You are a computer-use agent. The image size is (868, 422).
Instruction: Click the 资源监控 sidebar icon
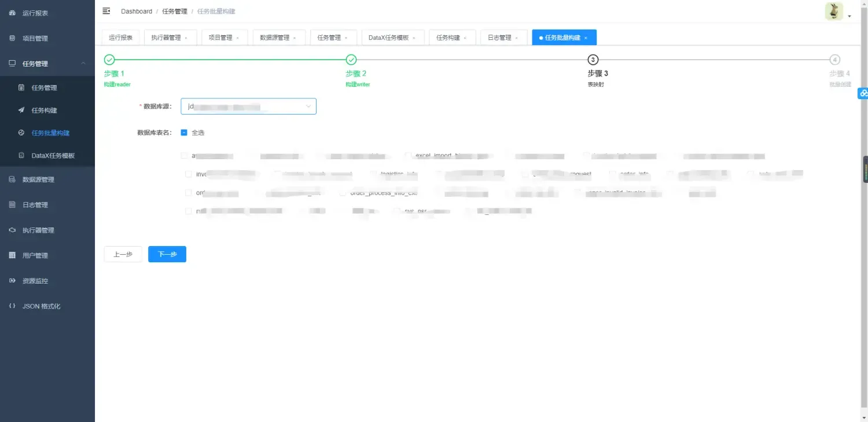coord(13,281)
